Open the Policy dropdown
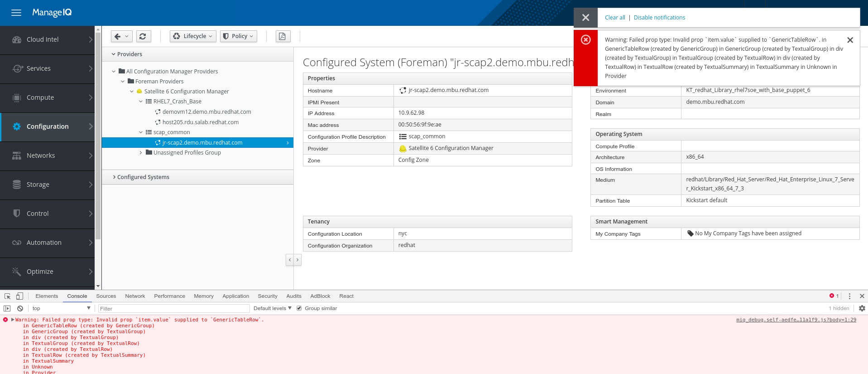 coord(239,36)
